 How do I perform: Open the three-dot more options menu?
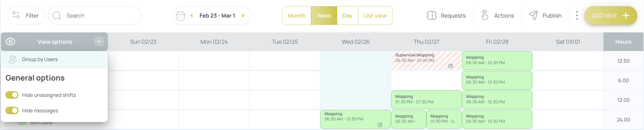tap(577, 16)
